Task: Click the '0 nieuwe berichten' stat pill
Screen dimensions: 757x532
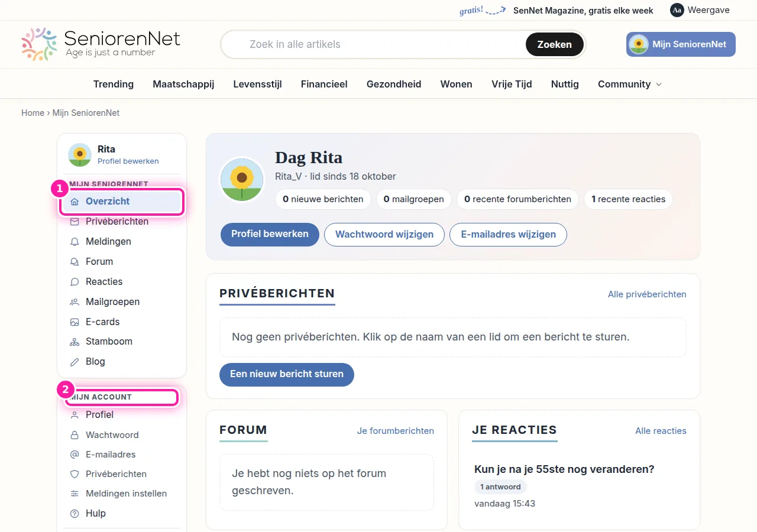Action: pyautogui.click(x=323, y=199)
